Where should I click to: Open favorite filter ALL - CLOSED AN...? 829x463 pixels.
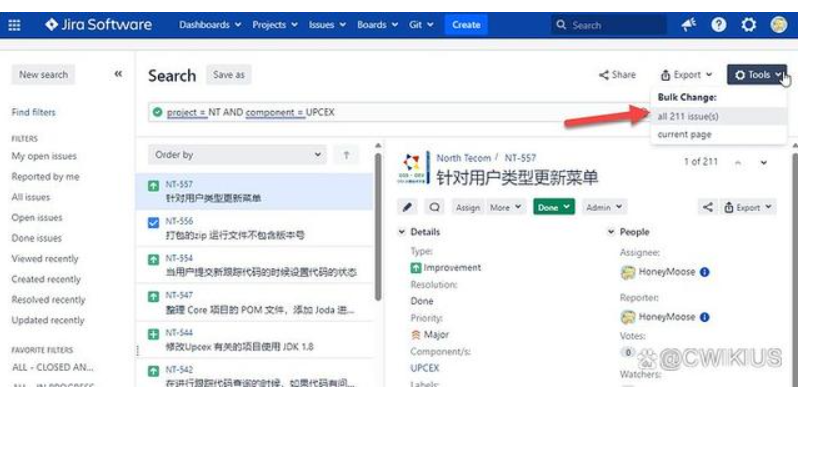(x=52, y=367)
